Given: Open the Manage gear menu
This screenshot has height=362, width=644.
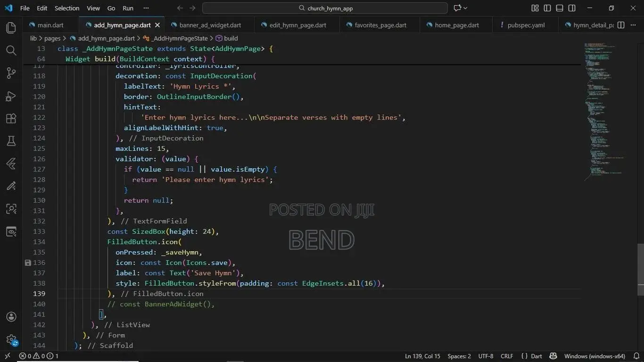Looking at the screenshot, I should (x=11, y=339).
